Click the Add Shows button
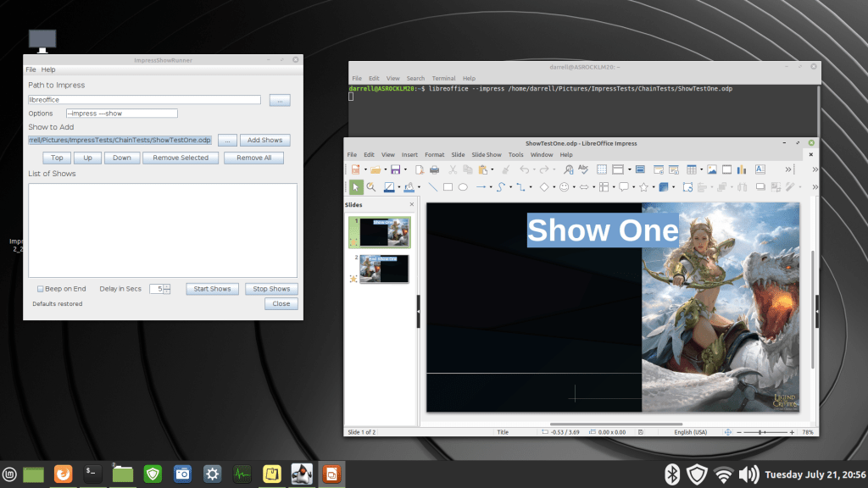This screenshot has height=488, width=868. (x=264, y=140)
